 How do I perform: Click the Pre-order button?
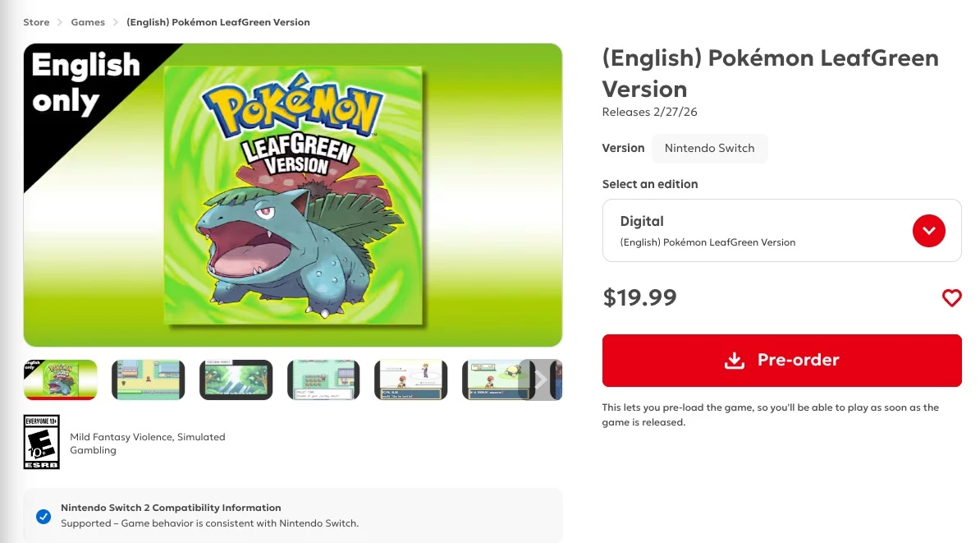[781, 361]
